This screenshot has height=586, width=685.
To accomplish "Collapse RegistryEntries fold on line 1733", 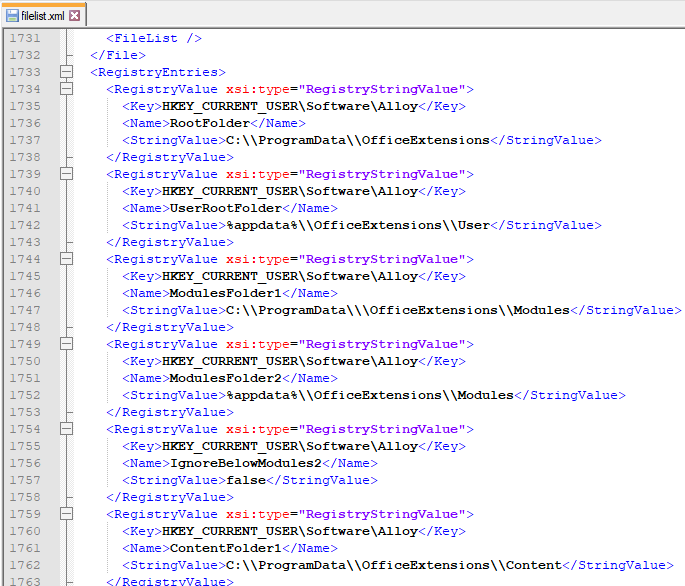I will click(x=66, y=72).
